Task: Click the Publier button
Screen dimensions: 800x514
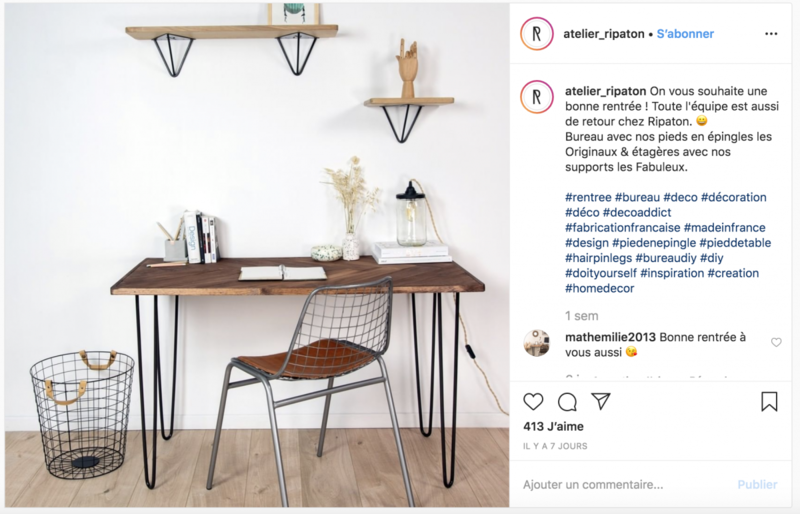Action: 757,484
